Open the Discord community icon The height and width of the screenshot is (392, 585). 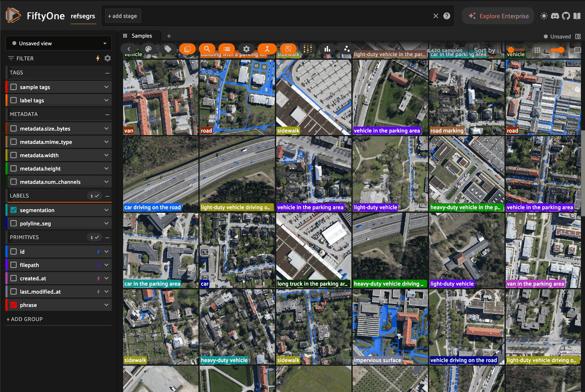click(555, 16)
